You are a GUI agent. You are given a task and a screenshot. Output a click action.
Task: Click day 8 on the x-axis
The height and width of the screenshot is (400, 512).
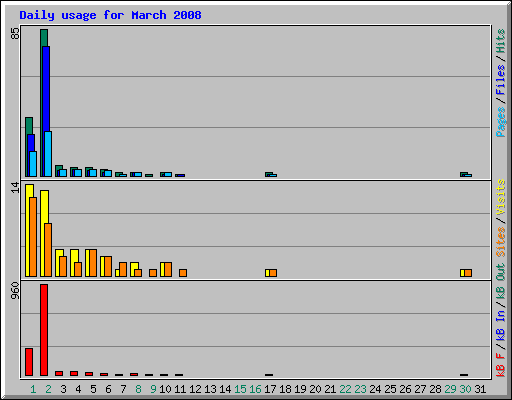tap(138, 389)
